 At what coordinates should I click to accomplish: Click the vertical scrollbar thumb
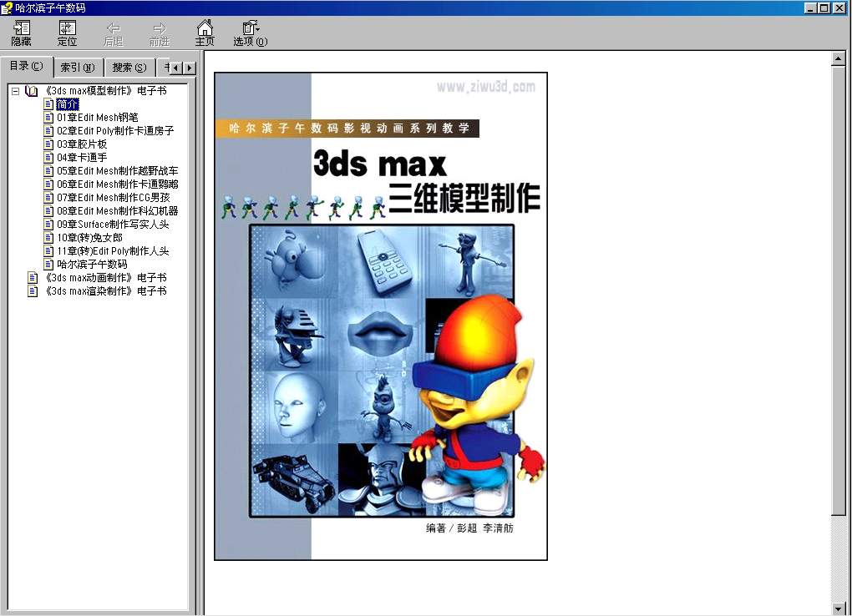click(x=838, y=290)
